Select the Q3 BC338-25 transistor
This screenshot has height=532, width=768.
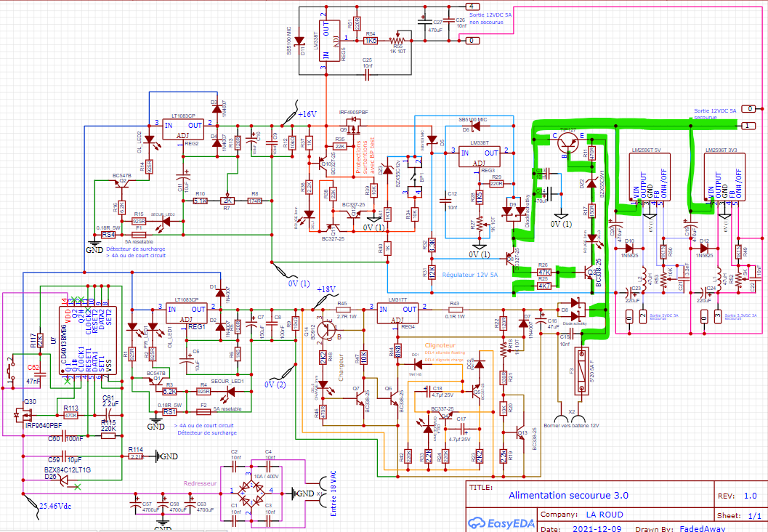pos(590,273)
